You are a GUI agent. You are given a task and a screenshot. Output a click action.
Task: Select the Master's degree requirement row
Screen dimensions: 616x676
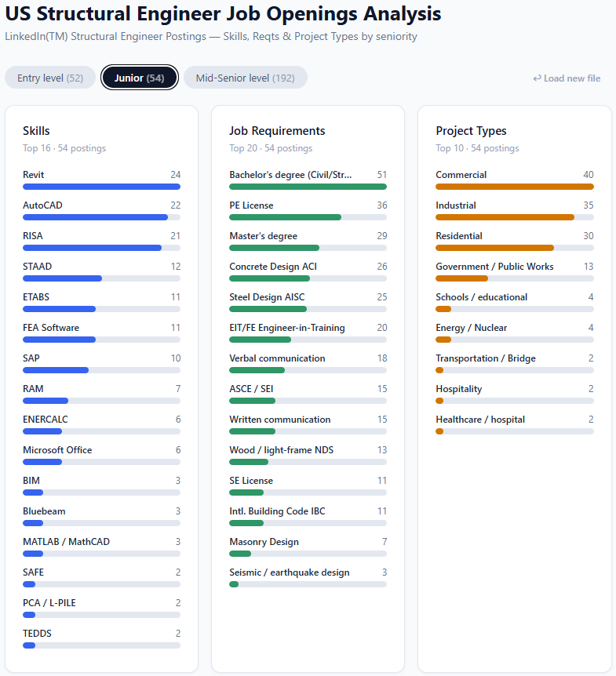coord(308,241)
